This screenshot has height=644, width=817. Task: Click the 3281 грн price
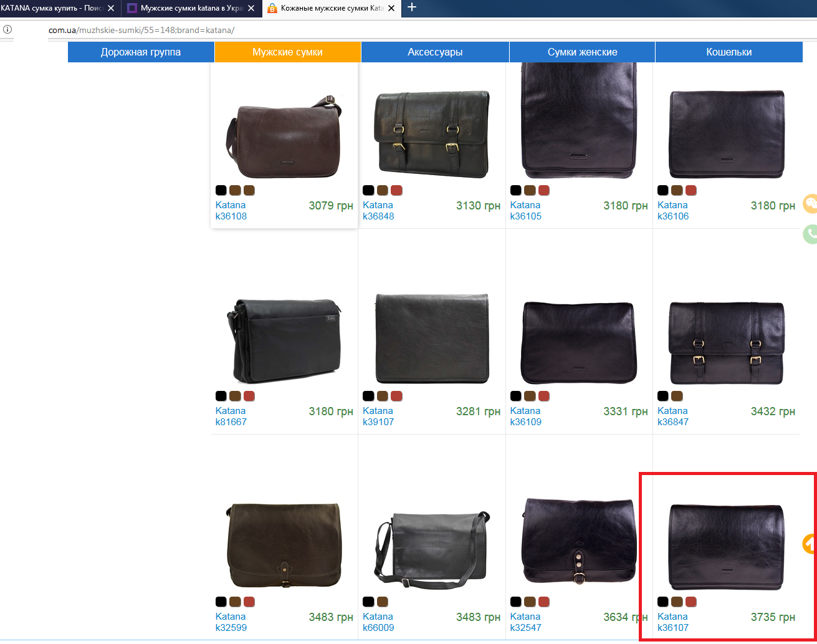point(478,411)
